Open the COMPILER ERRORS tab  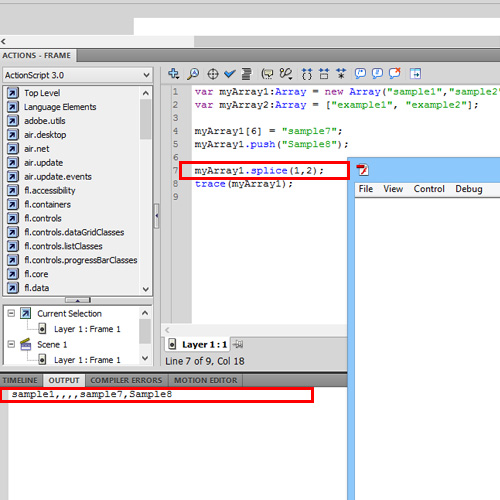coord(126,380)
